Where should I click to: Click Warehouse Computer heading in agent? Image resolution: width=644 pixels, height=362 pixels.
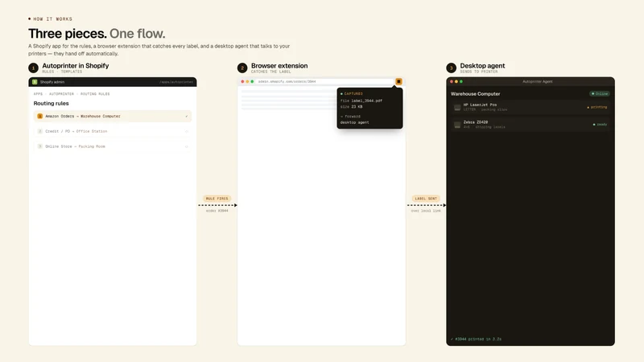(476, 94)
